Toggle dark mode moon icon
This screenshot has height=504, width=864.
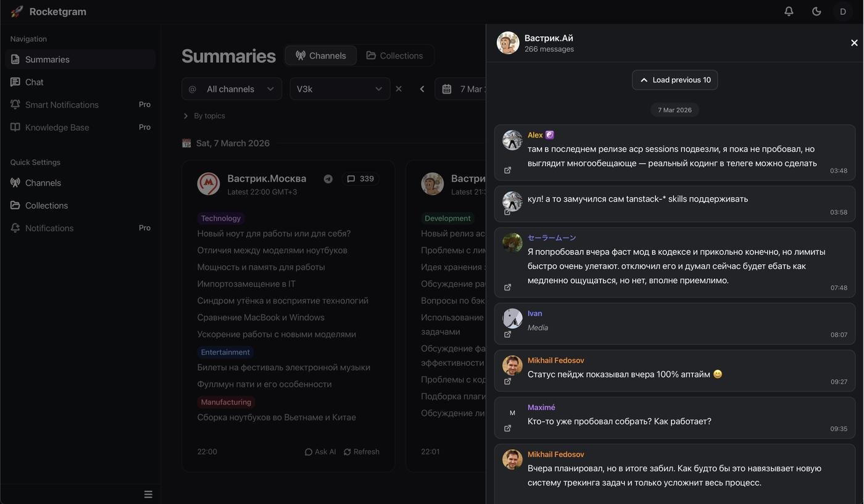click(x=816, y=11)
